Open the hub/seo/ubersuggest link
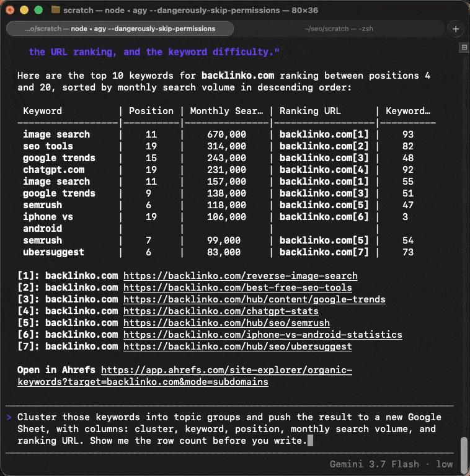Viewport: 470px width, 476px height. click(x=237, y=346)
